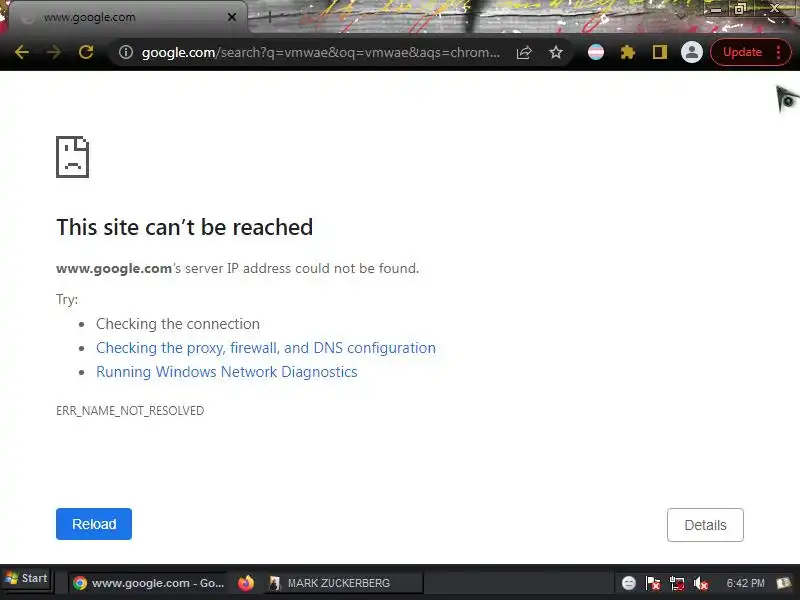Screen dimensions: 800x600
Task: Click the 'This site can't be reached' heading
Action: coord(185,228)
